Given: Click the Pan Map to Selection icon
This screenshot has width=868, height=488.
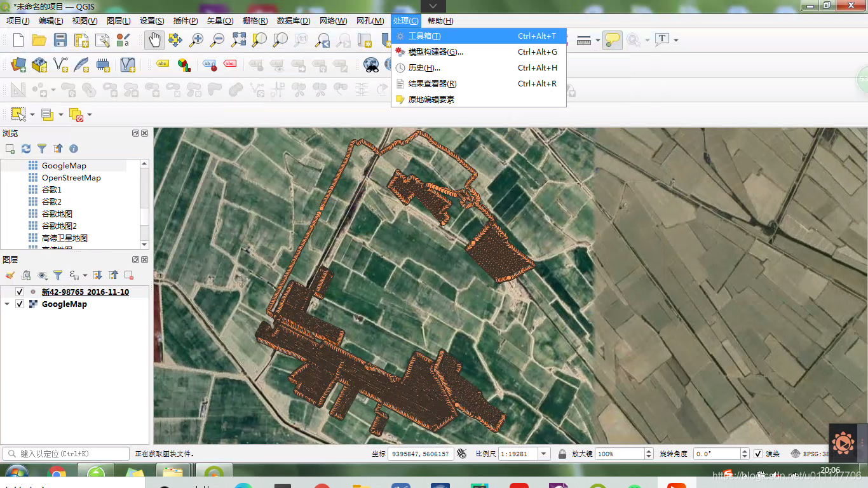Looking at the screenshot, I should click(175, 40).
